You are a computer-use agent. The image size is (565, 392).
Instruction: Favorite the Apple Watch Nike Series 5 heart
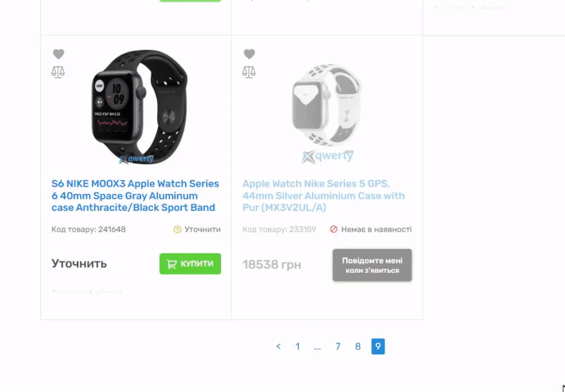[249, 54]
